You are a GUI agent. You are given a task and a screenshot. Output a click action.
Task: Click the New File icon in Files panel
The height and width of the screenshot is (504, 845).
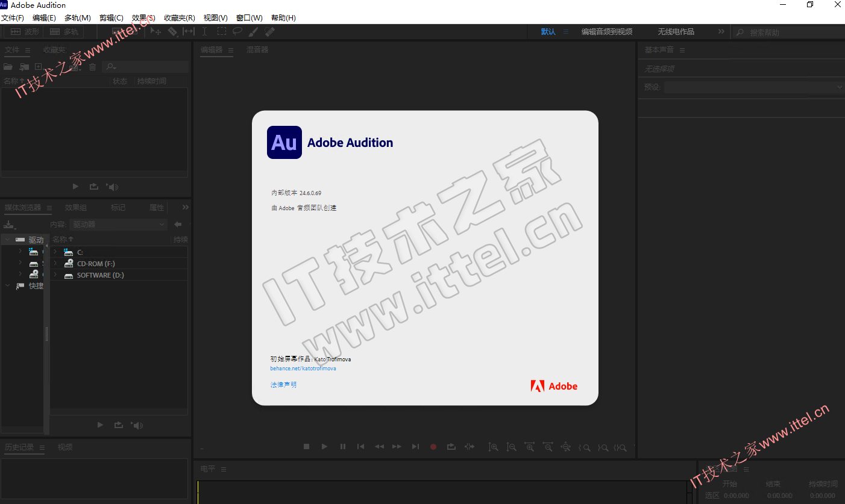(38, 67)
